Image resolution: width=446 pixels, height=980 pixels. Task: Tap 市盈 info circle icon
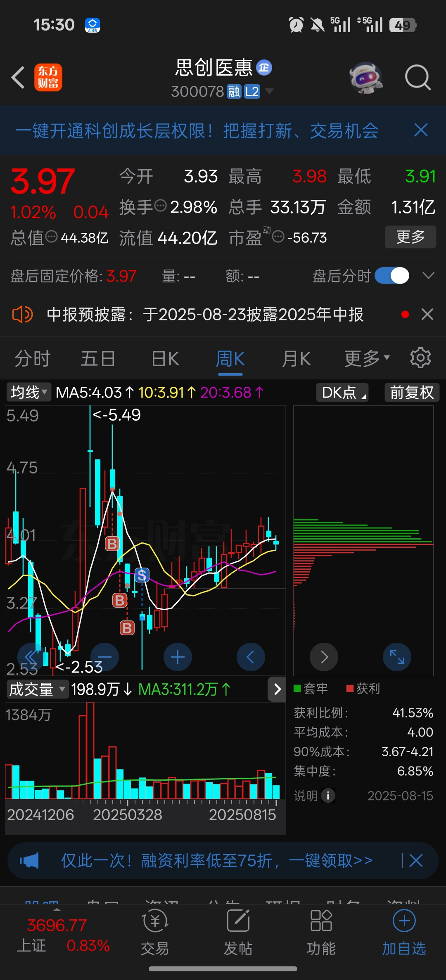278,237
